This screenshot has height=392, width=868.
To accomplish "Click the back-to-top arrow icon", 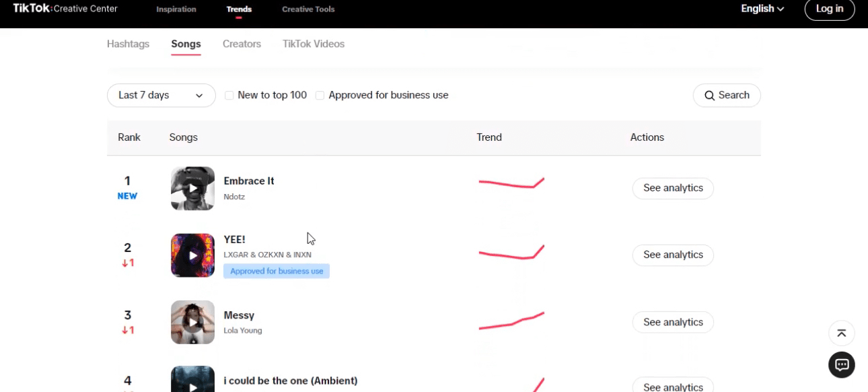I will point(841,333).
